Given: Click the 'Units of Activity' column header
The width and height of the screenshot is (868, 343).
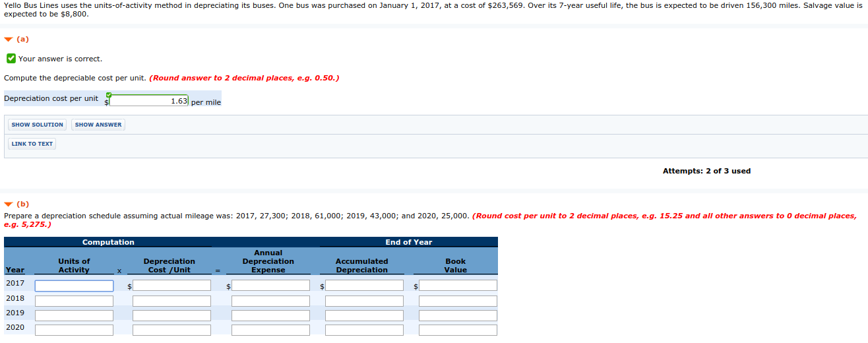Looking at the screenshot, I should point(74,266).
